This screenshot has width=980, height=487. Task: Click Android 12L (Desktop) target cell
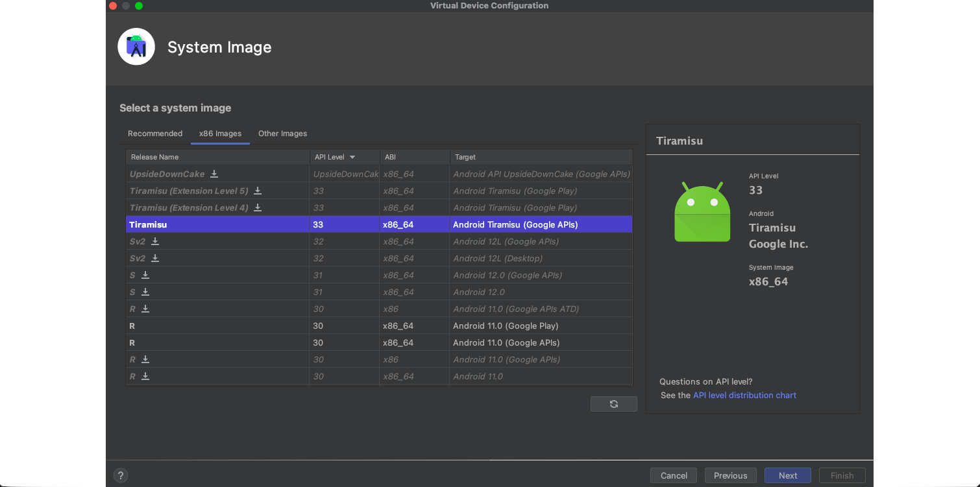coord(541,258)
